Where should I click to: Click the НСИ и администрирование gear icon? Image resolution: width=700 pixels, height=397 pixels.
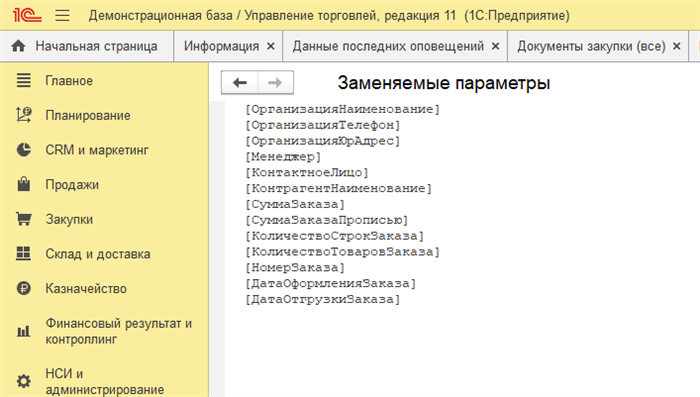24,381
